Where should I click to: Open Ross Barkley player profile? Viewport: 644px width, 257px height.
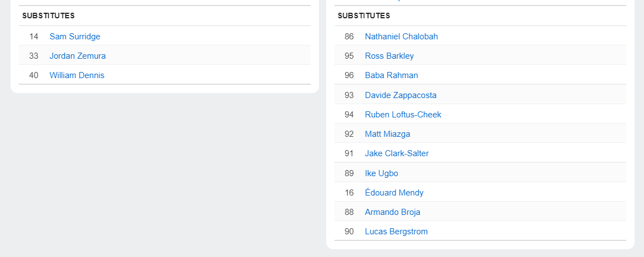(x=389, y=56)
